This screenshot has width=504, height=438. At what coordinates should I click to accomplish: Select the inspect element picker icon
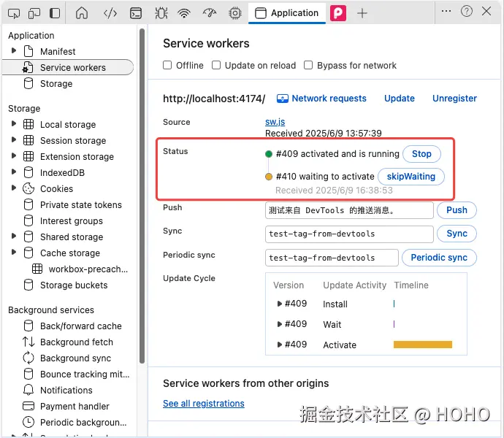[14, 13]
